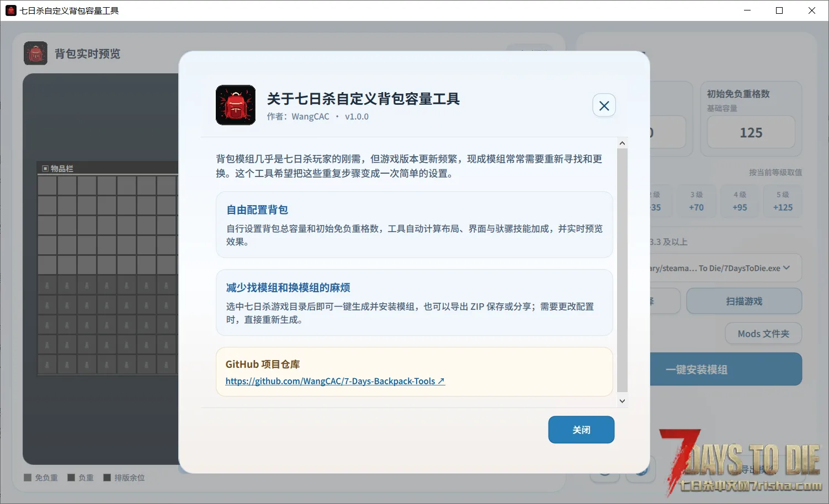This screenshot has width=829, height=504.
Task: Click the scrollbar up arrow in dialog
Action: [x=622, y=143]
